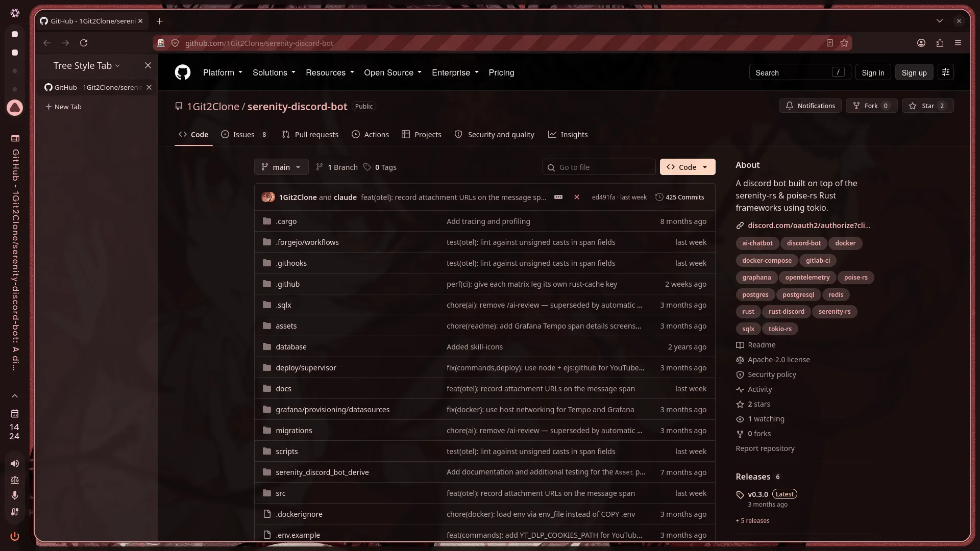Screen dimensions: 980x551
Task: Star the serenity-discord-bot repository
Action: click(x=927, y=106)
